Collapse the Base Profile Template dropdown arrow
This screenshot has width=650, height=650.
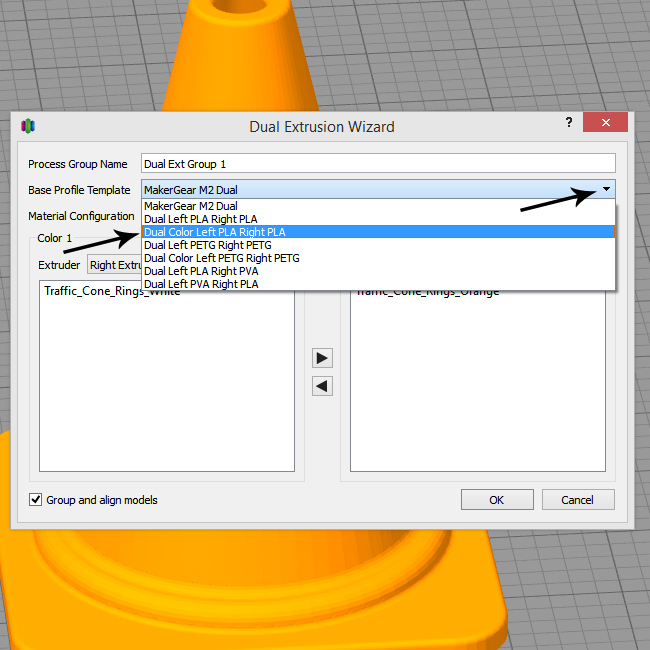[x=606, y=189]
